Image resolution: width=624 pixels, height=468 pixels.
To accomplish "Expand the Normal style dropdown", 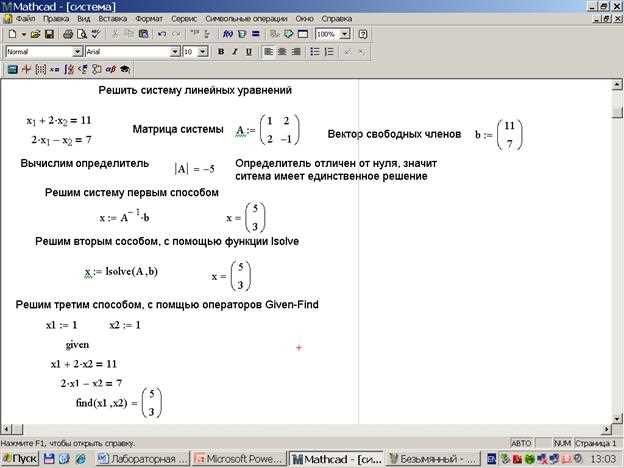I will pyautogui.click(x=77, y=52).
